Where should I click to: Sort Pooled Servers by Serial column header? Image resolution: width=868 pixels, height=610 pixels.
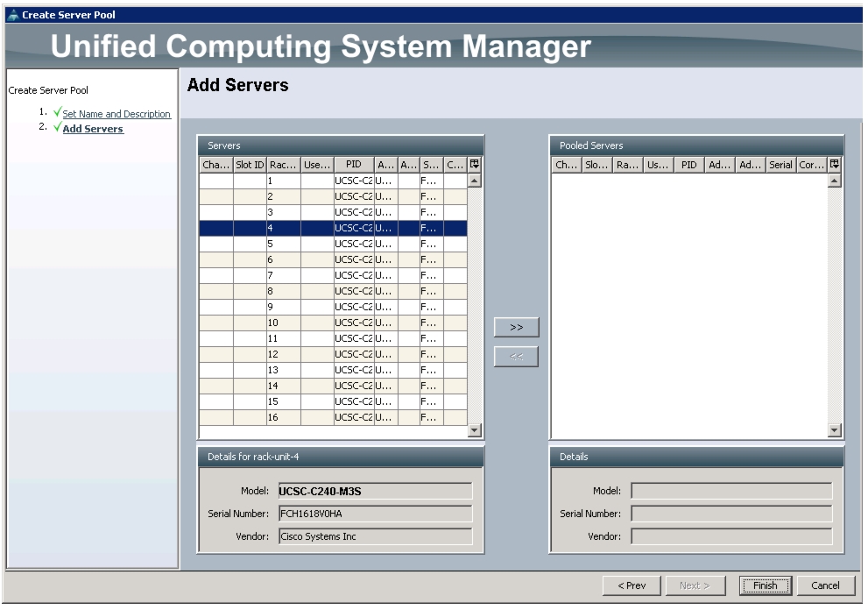(780, 165)
